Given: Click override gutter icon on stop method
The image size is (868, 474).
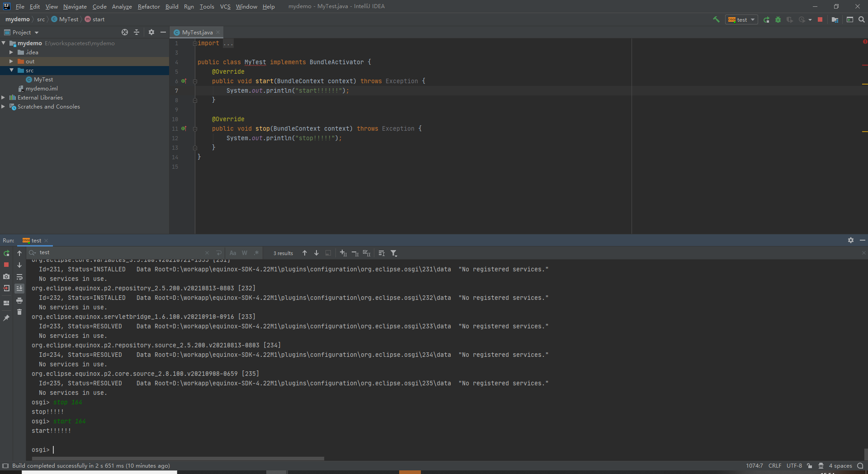Looking at the screenshot, I should (184, 128).
